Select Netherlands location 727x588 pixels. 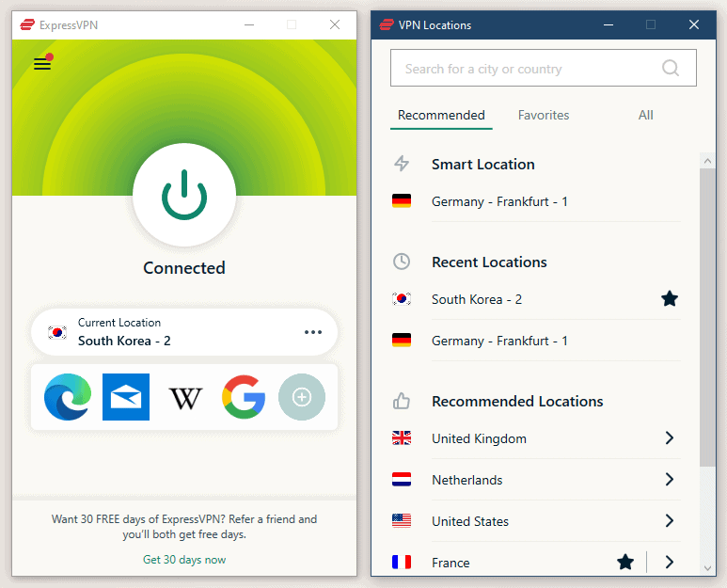point(536,480)
